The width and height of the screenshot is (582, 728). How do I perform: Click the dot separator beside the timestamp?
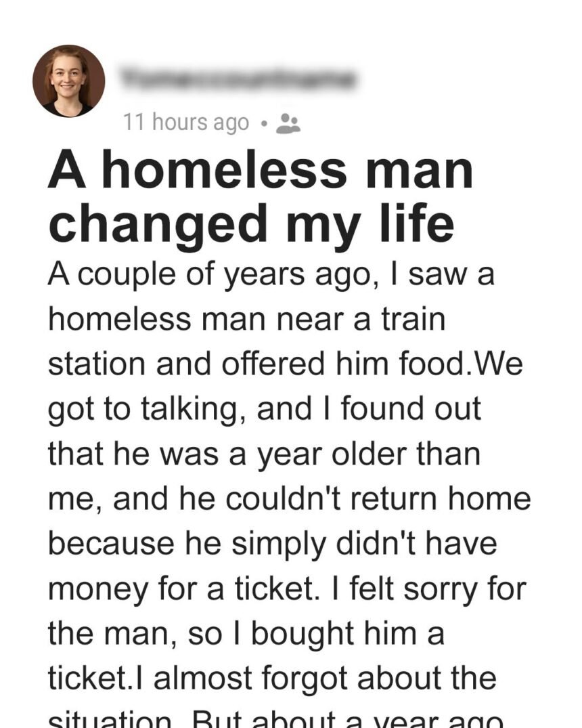point(265,123)
